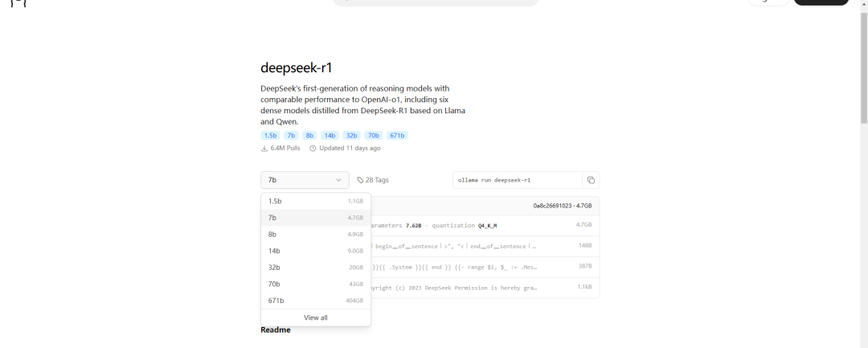Click the 6.4M Pulls text
Image resolution: width=868 pixels, height=348 pixels.
pyautogui.click(x=287, y=148)
